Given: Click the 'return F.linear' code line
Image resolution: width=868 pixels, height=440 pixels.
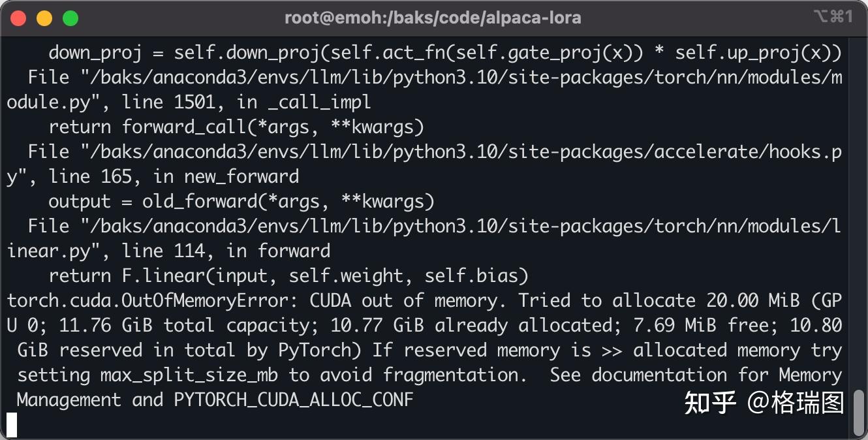Looking at the screenshot, I should [288, 276].
